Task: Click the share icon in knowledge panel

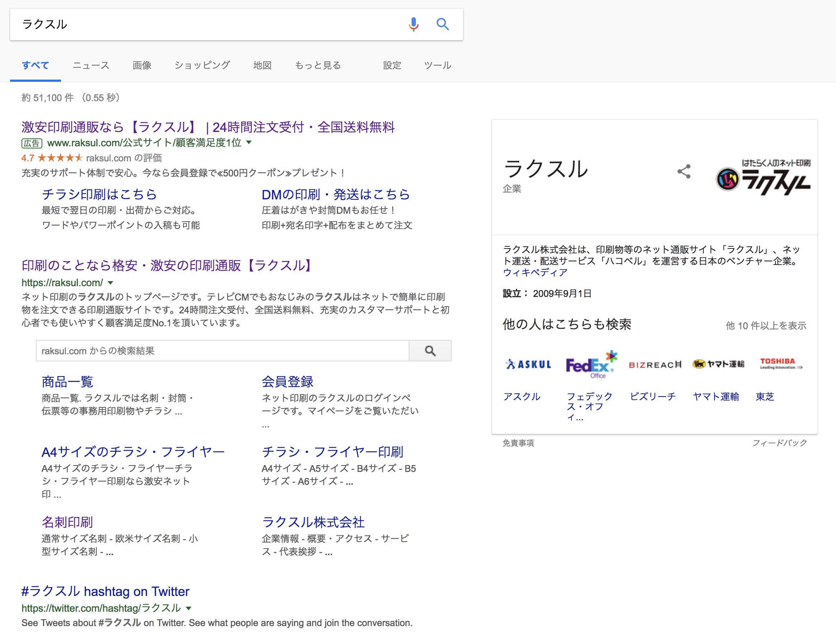Action: 684,171
